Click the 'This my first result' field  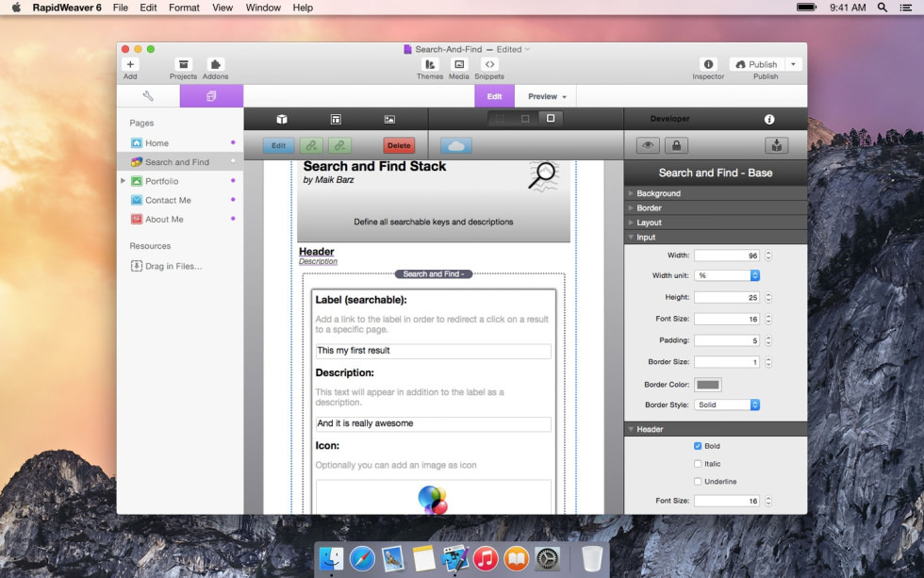(x=434, y=351)
